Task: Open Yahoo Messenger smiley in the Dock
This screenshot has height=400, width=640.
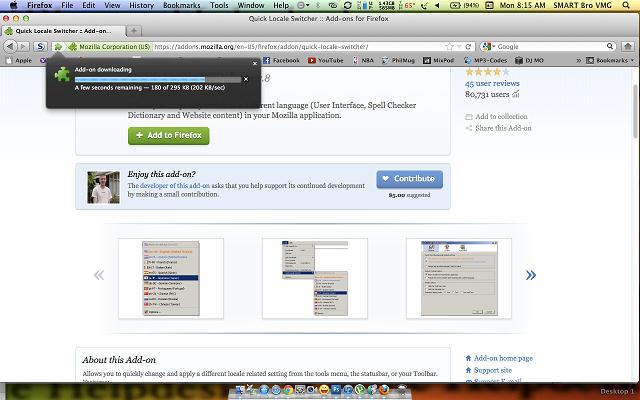Action: click(324, 389)
